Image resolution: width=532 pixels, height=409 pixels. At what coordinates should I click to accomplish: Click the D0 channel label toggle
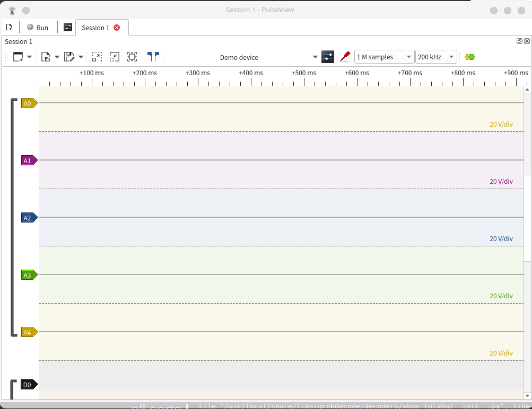tap(28, 385)
